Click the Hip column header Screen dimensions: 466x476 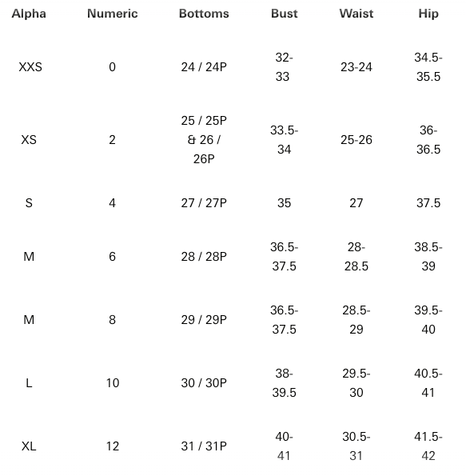[428, 14]
